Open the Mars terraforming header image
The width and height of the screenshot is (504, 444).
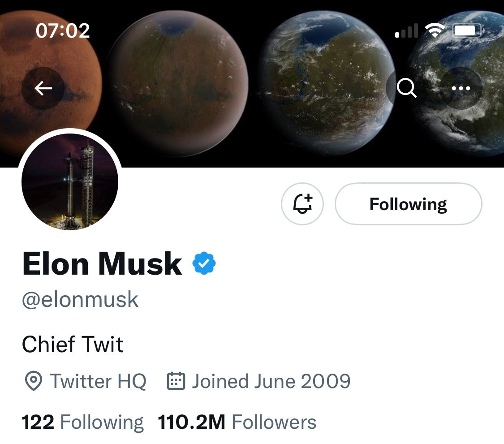click(252, 84)
